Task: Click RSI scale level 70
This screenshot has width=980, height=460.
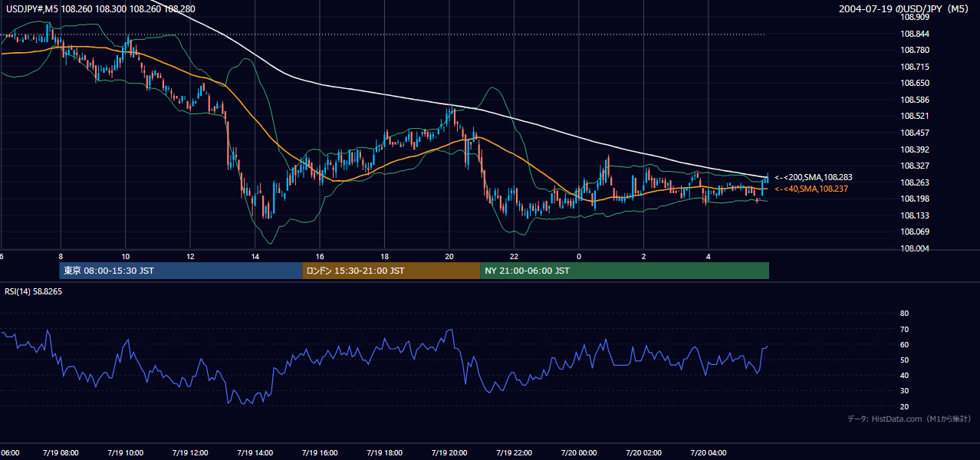Action: (904, 329)
